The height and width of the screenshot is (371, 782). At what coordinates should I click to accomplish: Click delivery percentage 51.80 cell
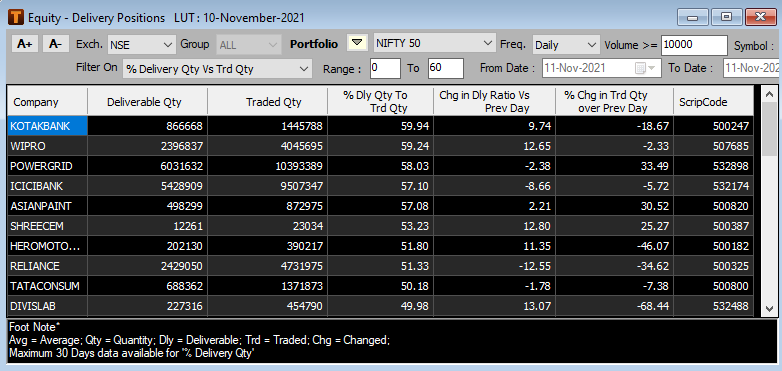click(381, 246)
